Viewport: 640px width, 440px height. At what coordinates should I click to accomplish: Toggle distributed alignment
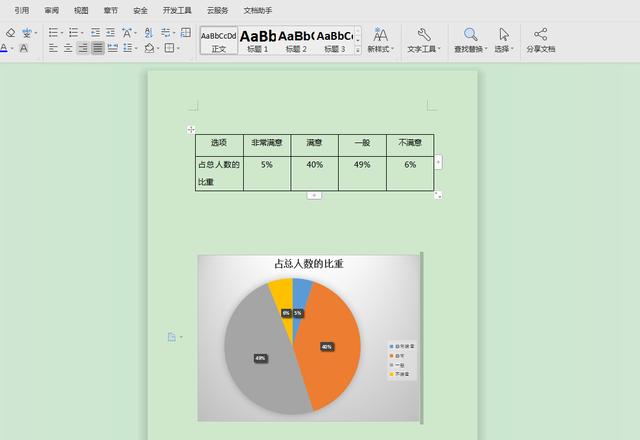click(113, 48)
